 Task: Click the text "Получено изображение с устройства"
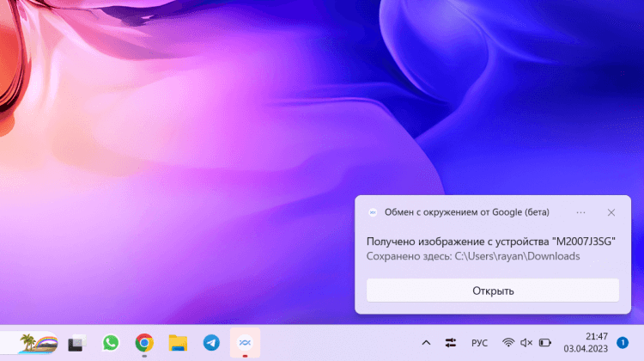tap(458, 241)
